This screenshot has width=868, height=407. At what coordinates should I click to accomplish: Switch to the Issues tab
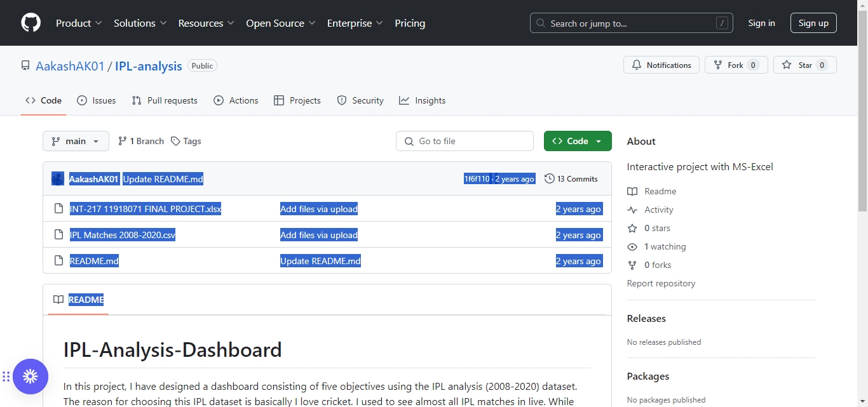point(97,100)
